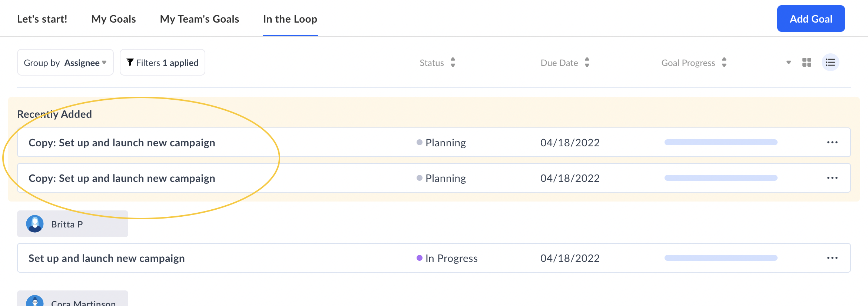The height and width of the screenshot is (306, 868).
Task: Open My Team's Goals tab
Action: click(x=199, y=19)
